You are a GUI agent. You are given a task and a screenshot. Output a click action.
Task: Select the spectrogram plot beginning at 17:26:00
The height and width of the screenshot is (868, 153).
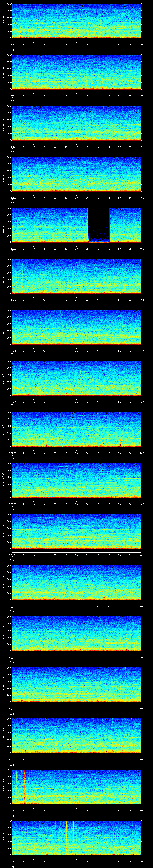pos(76,633)
